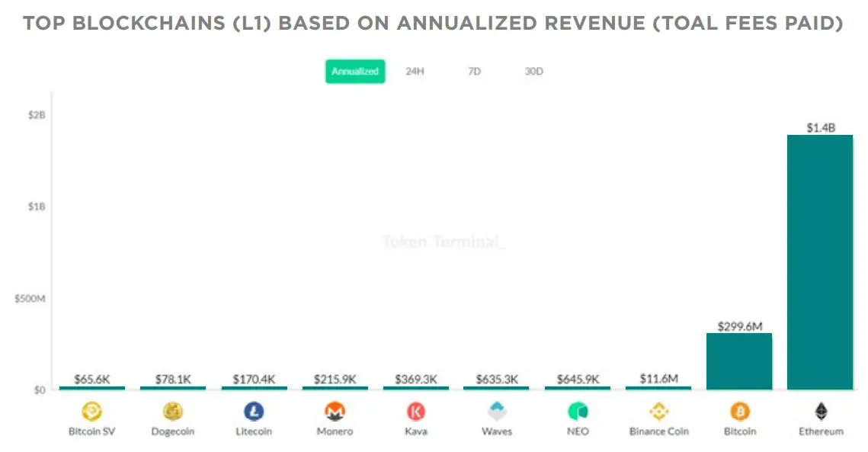Click the Litecoin name label

[254, 431]
